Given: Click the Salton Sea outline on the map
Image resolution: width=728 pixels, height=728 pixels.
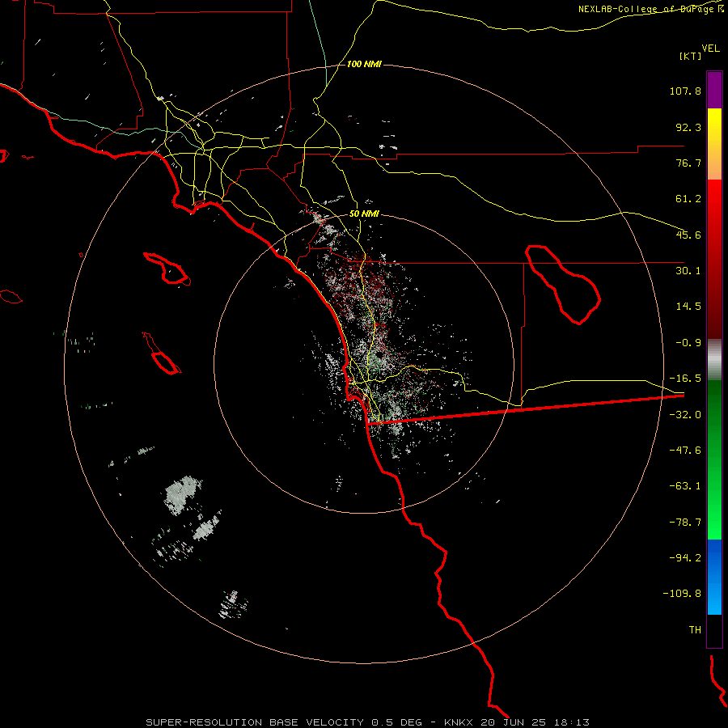Looking at the screenshot, I should pyautogui.click(x=563, y=285).
